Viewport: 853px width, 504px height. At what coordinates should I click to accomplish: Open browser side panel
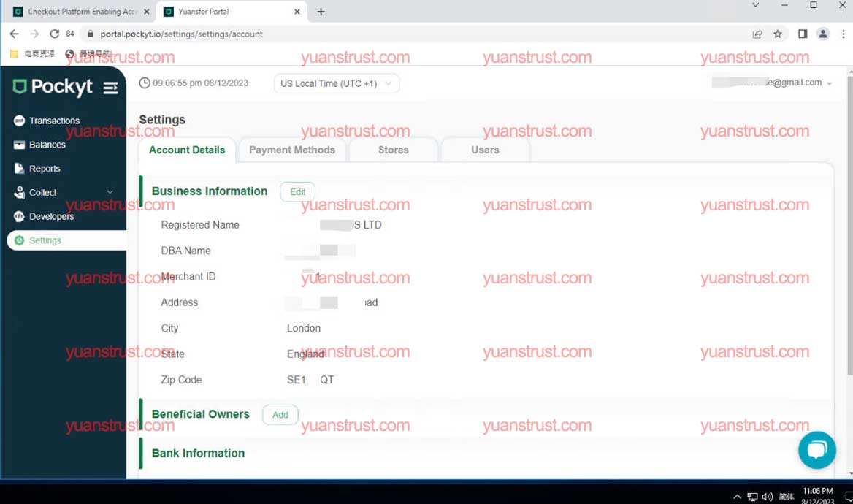point(803,34)
